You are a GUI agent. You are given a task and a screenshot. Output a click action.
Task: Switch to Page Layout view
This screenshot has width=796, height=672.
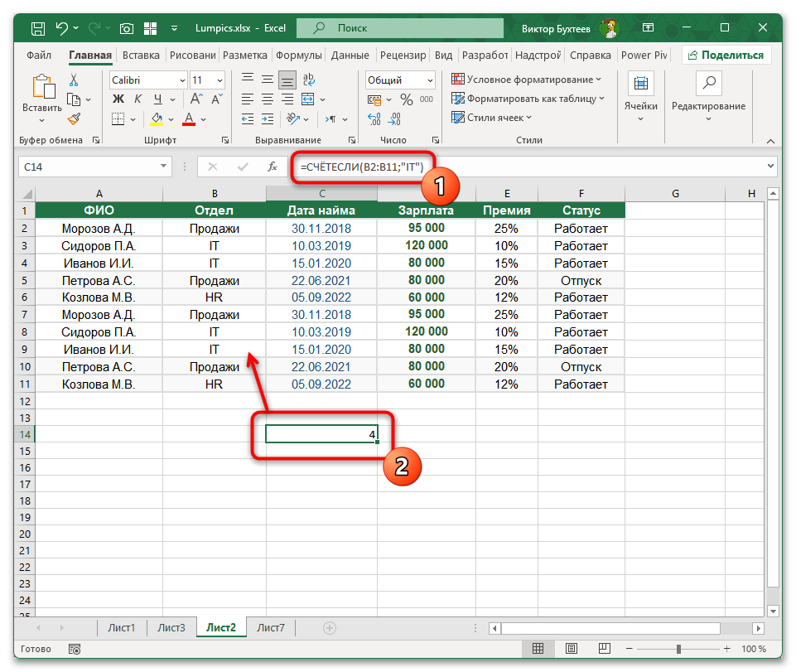[x=571, y=649]
